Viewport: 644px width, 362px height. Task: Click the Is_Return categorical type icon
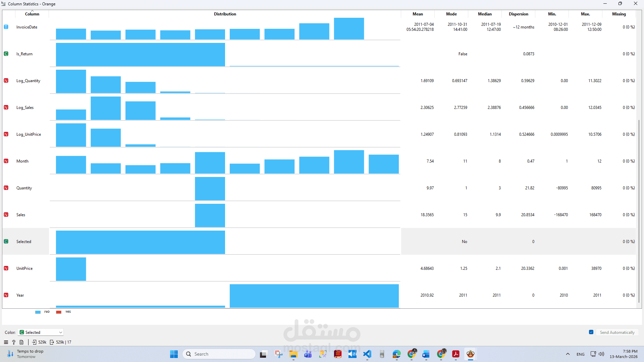[6, 54]
